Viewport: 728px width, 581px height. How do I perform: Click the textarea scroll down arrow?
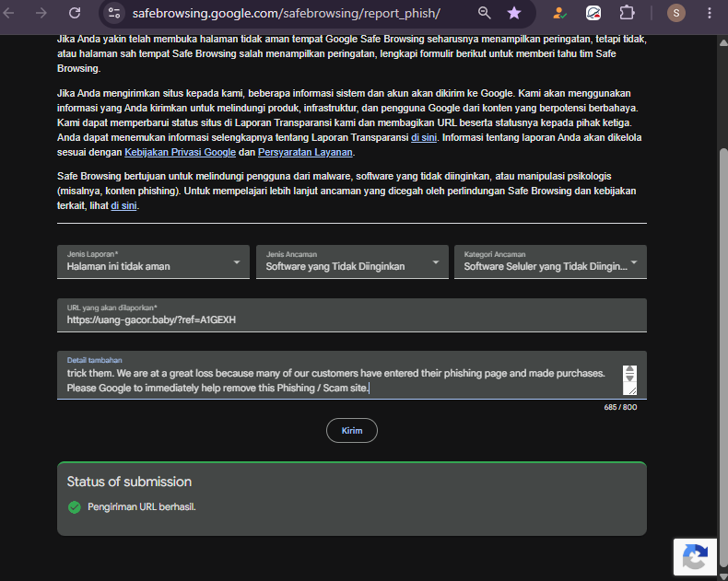(629, 378)
